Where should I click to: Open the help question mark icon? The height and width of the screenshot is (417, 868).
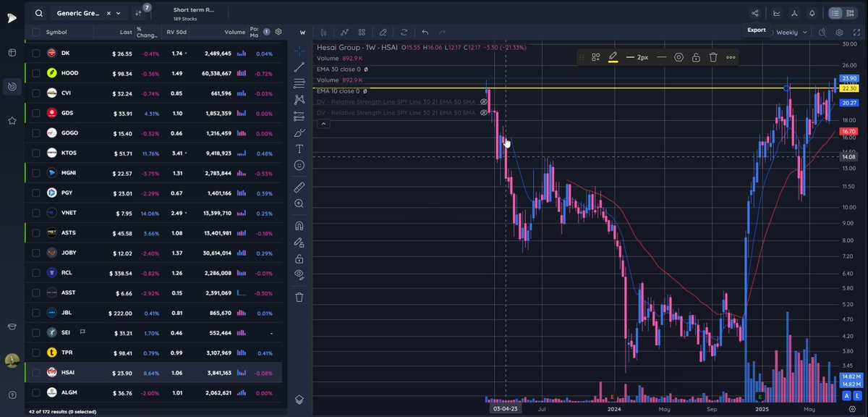[x=12, y=395]
